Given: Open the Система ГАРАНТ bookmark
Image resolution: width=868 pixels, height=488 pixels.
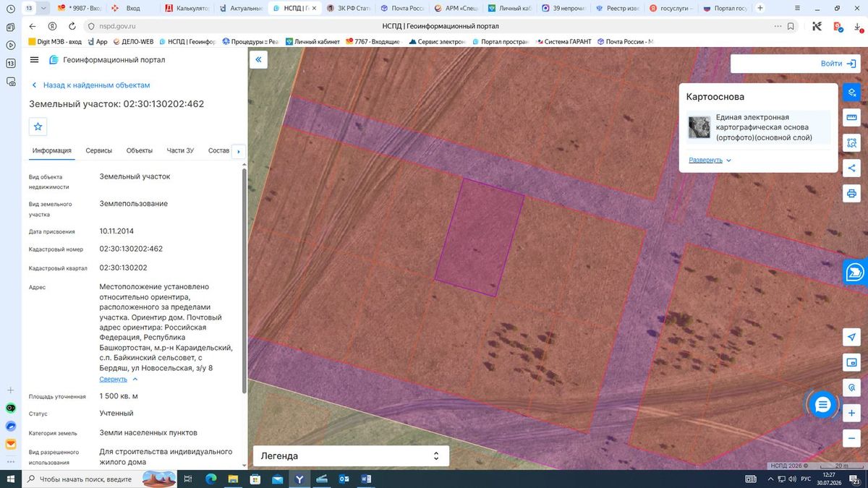Looking at the screenshot, I should pyautogui.click(x=562, y=42).
